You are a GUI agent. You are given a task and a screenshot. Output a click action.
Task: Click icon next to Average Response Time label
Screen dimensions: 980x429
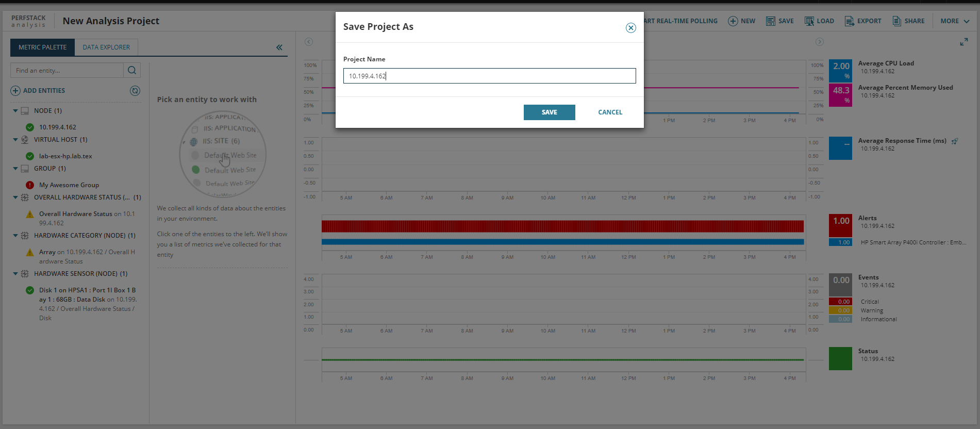pos(955,141)
